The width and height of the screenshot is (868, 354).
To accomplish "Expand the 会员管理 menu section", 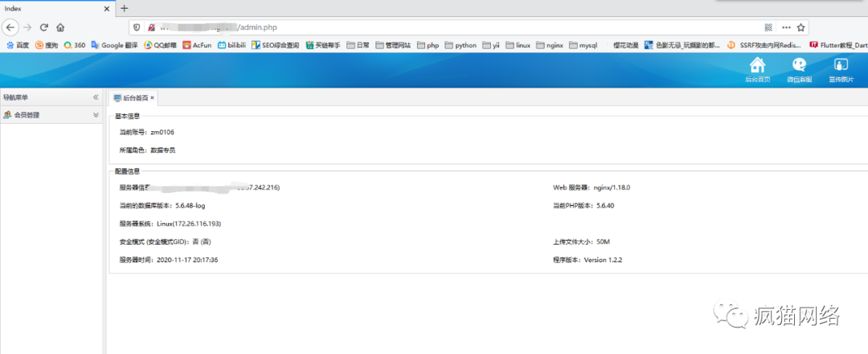I will pos(96,115).
